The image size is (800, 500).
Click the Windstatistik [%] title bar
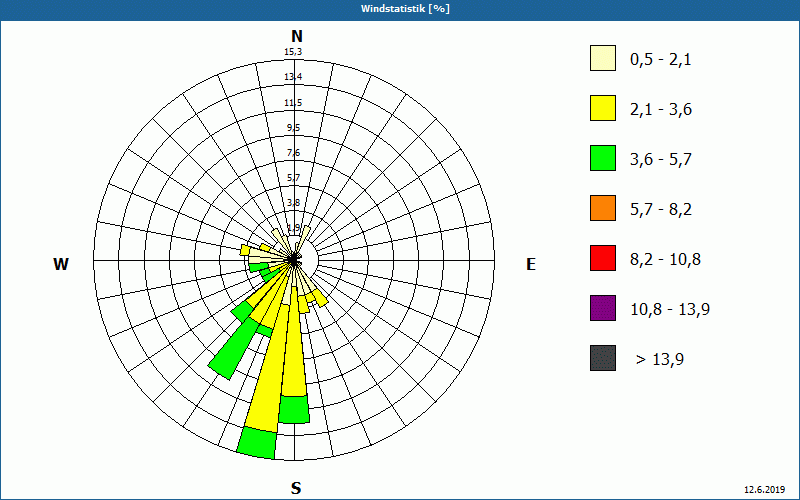(400, 9)
